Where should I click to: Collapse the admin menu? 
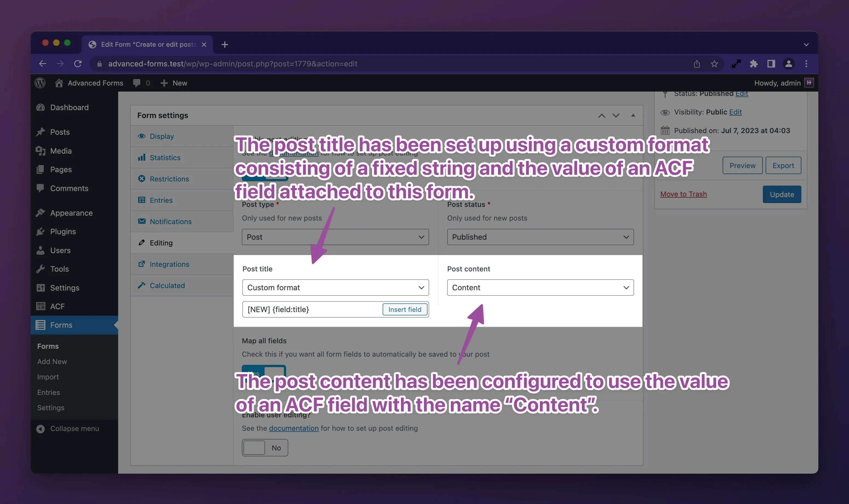[x=68, y=429]
